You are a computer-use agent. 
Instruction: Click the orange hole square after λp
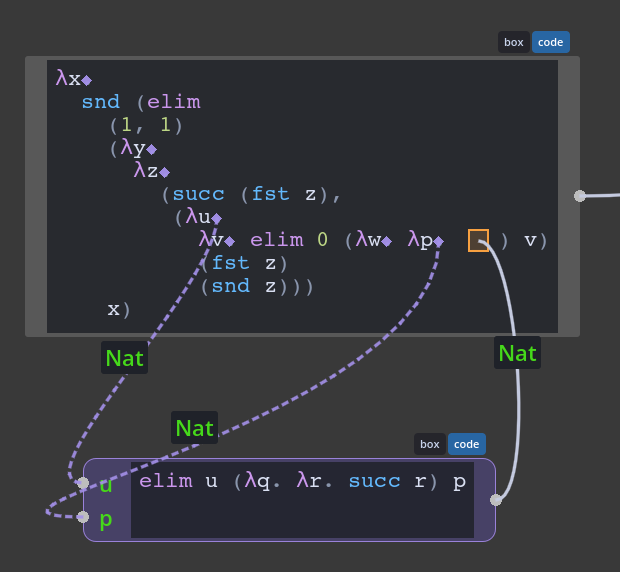click(x=478, y=240)
